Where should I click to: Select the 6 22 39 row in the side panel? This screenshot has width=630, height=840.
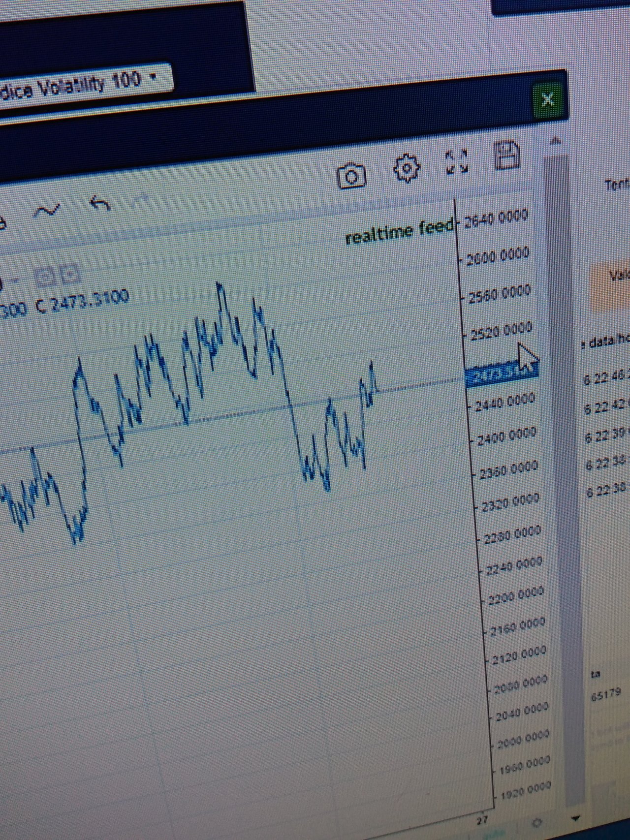pos(607,435)
